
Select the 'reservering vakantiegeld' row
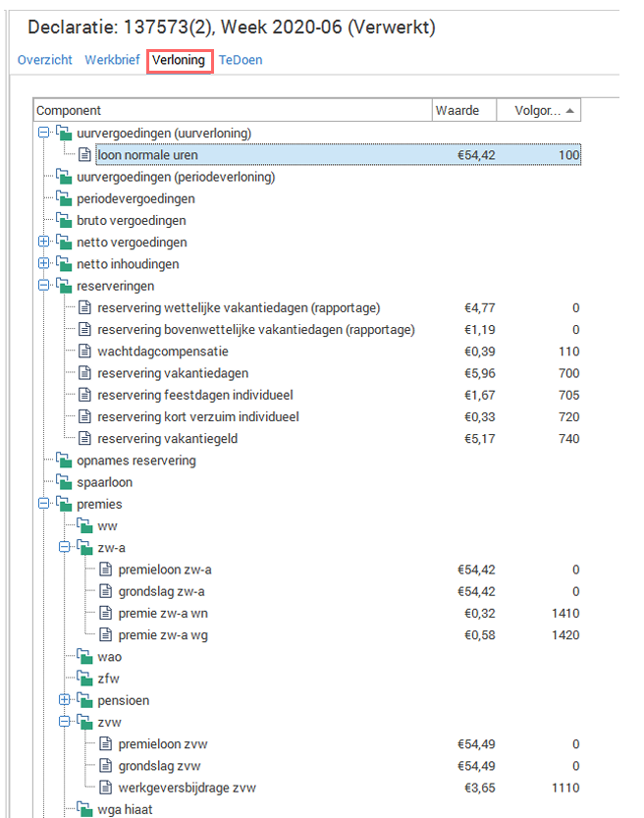tap(168, 439)
